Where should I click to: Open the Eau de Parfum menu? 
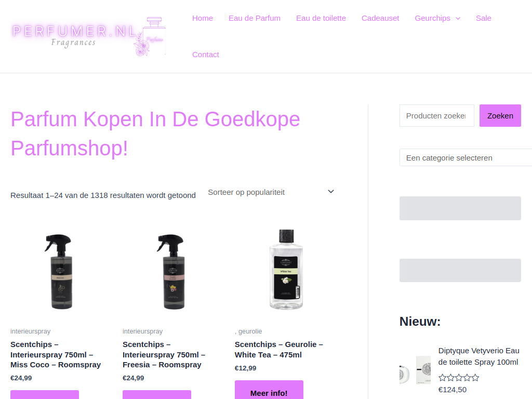(x=255, y=18)
